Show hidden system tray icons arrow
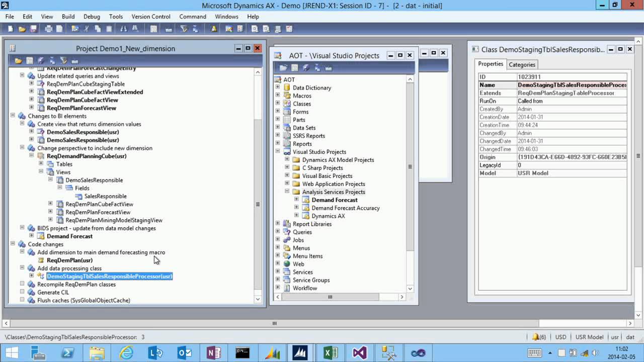 coord(550,353)
